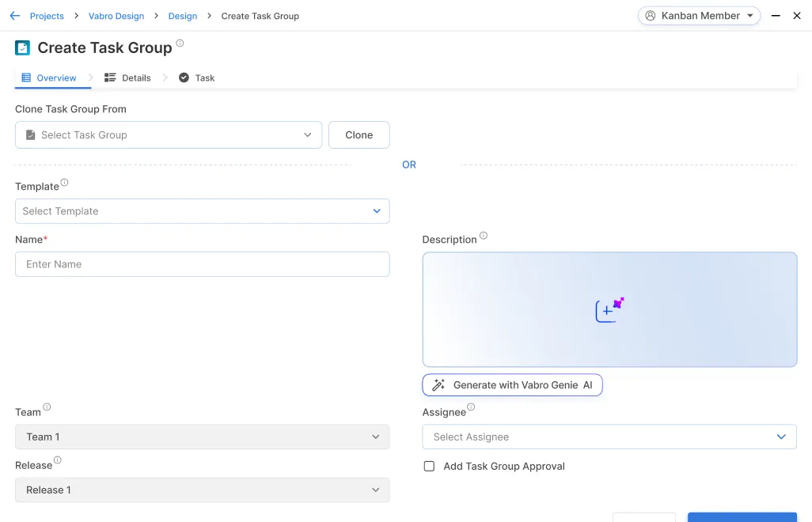Click the Overview tab list icon
The image size is (812, 522).
tap(26, 78)
